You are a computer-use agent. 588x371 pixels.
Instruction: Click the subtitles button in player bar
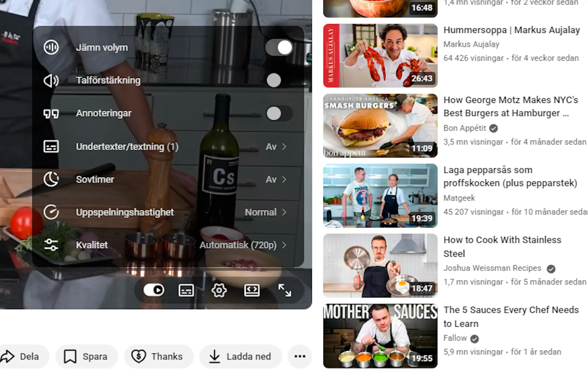tap(186, 291)
